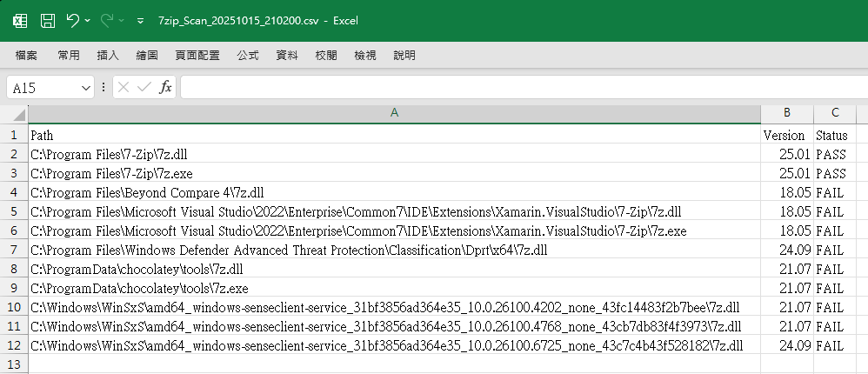Select column B header
This screenshot has width=868, height=374.
pos(786,113)
